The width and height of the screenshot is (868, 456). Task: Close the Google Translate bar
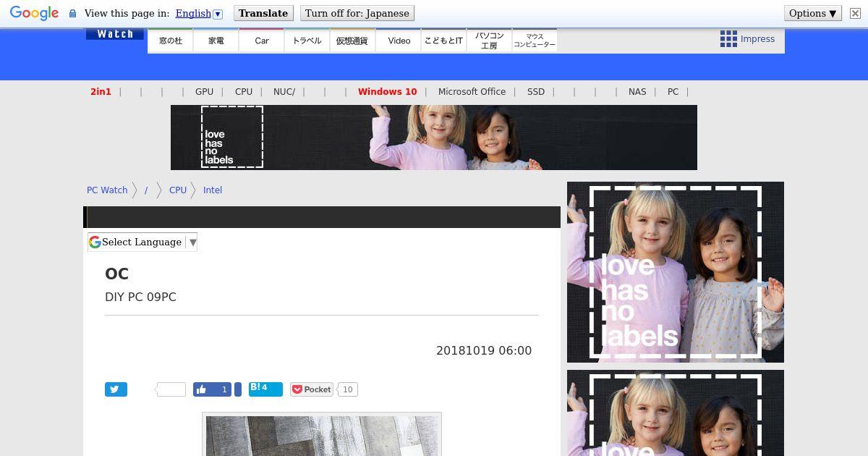(855, 13)
